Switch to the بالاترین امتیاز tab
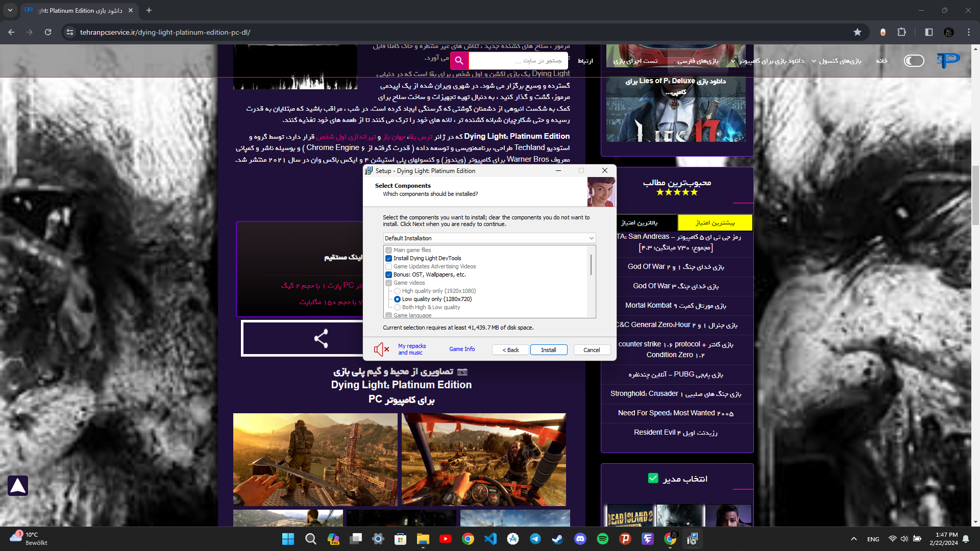Screen dimensions: 980x551 (x=639, y=222)
